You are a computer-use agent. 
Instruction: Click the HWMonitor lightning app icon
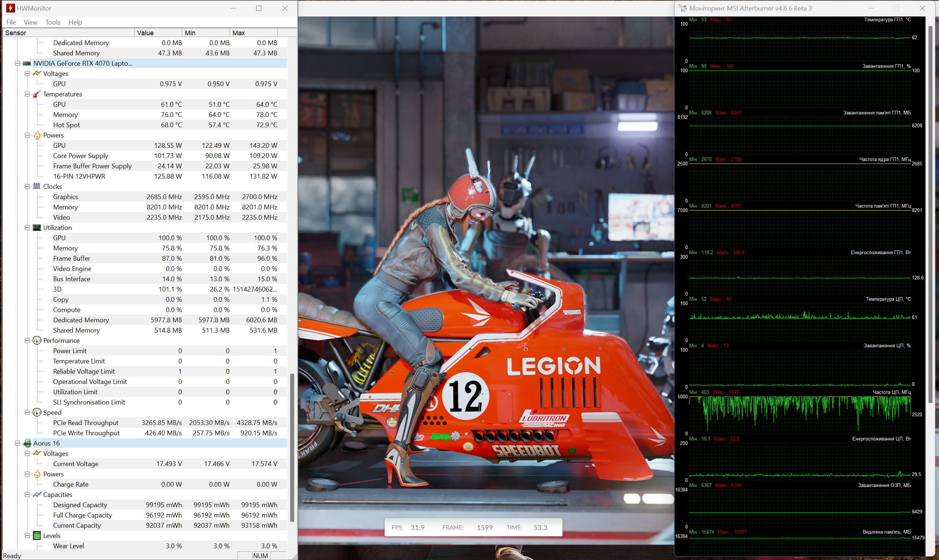(10, 8)
